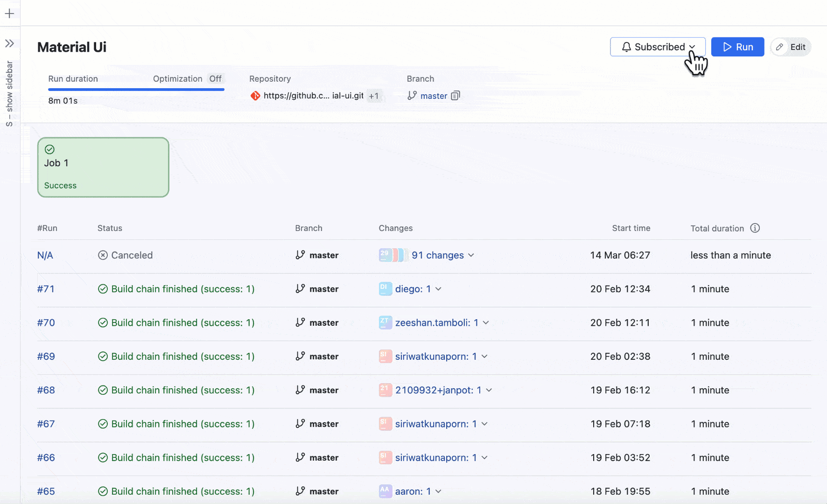Open run #66
This screenshot has height=504, width=827.
46,458
